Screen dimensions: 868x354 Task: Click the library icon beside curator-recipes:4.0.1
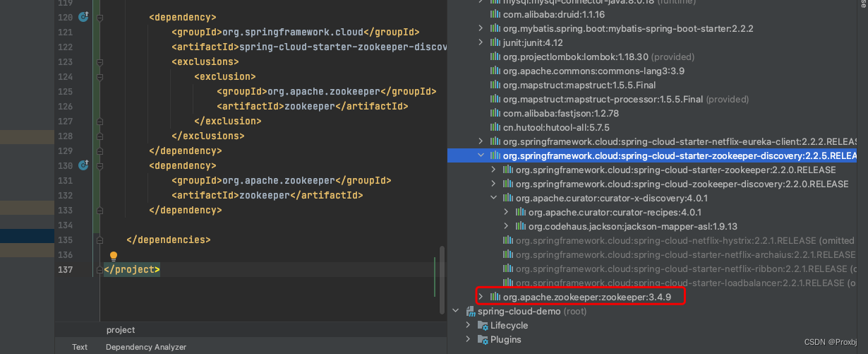click(522, 212)
